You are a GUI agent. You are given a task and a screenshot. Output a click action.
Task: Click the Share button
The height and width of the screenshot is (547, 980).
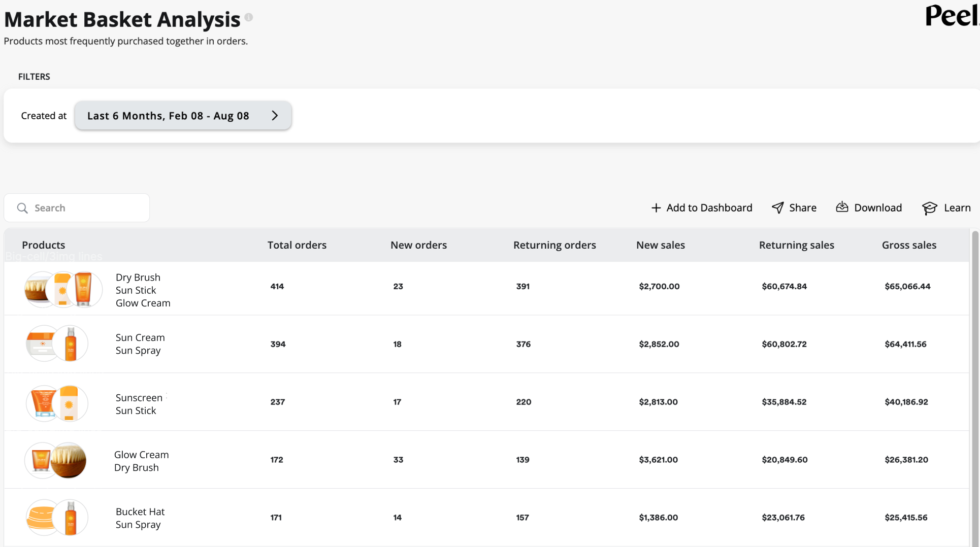802,208
